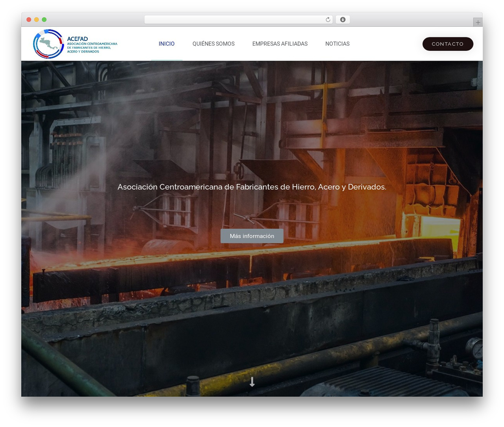
Task: Open the QUIÉNES SOMOS page
Action: point(213,44)
